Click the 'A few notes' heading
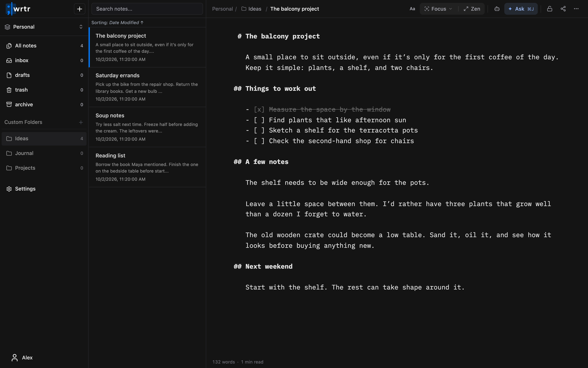This screenshot has width=588, height=368. pos(267,162)
